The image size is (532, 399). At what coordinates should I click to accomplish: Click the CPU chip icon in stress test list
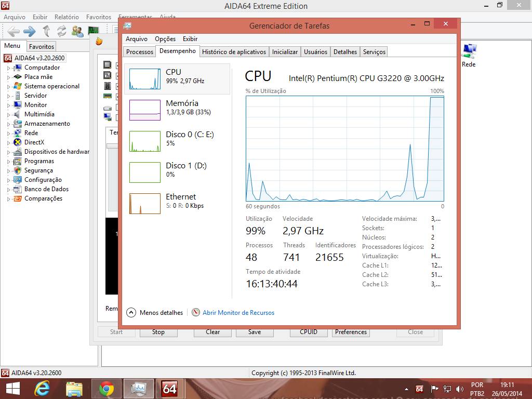point(107,65)
